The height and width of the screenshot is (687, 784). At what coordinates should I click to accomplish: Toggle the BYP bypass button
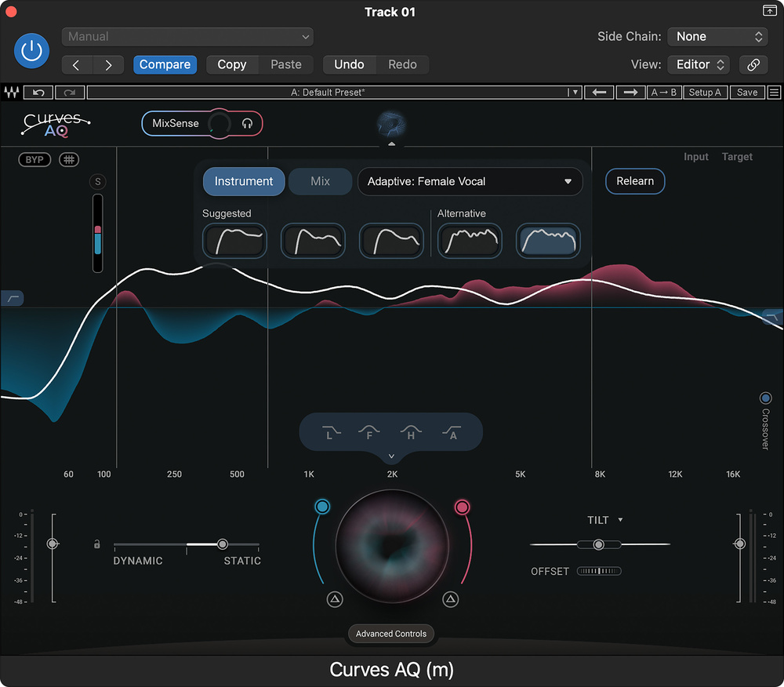pyautogui.click(x=34, y=160)
